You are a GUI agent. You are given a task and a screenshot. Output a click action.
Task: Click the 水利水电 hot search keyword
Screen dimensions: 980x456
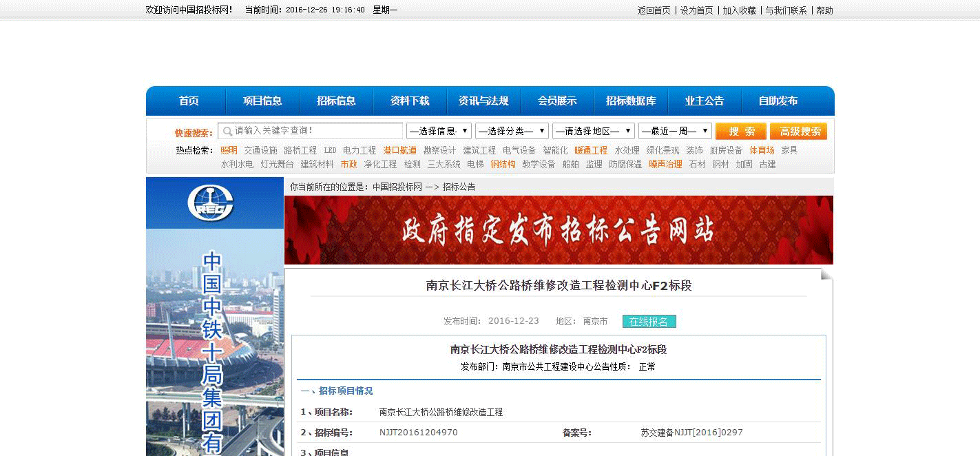237,165
